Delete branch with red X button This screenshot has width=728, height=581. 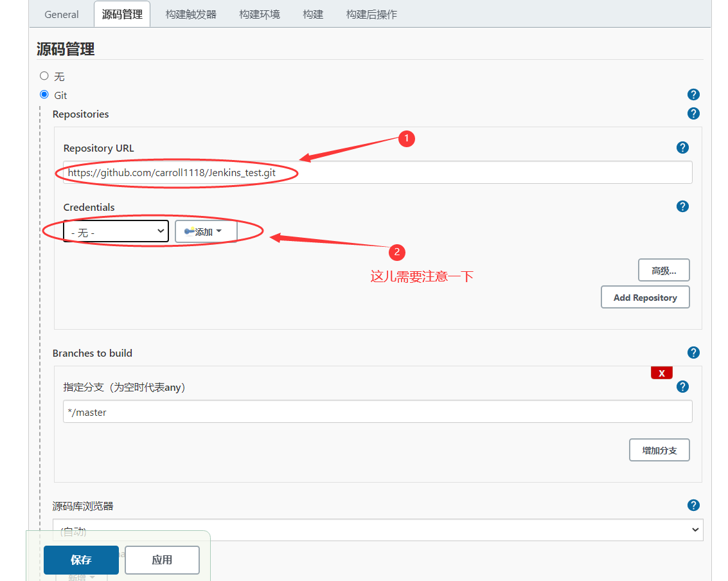pos(662,373)
